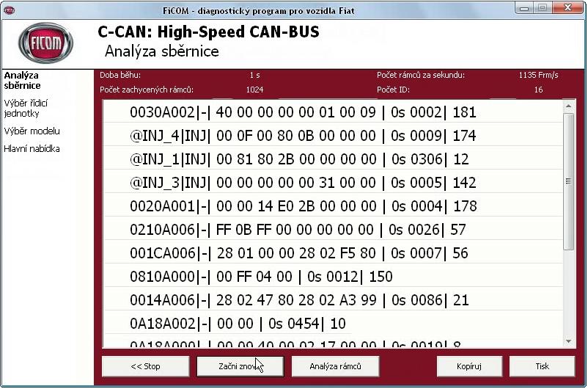Screen dimensions: 588x389
Task: Open Analýza sběrnice in the sidebar
Action: 22,80
